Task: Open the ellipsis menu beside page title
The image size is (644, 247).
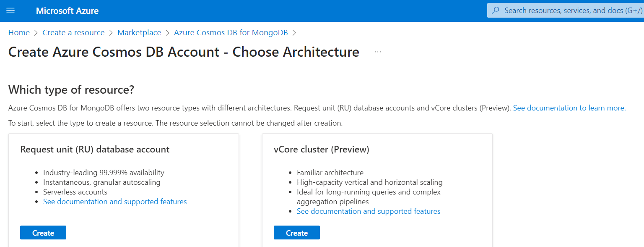Action: [378, 52]
